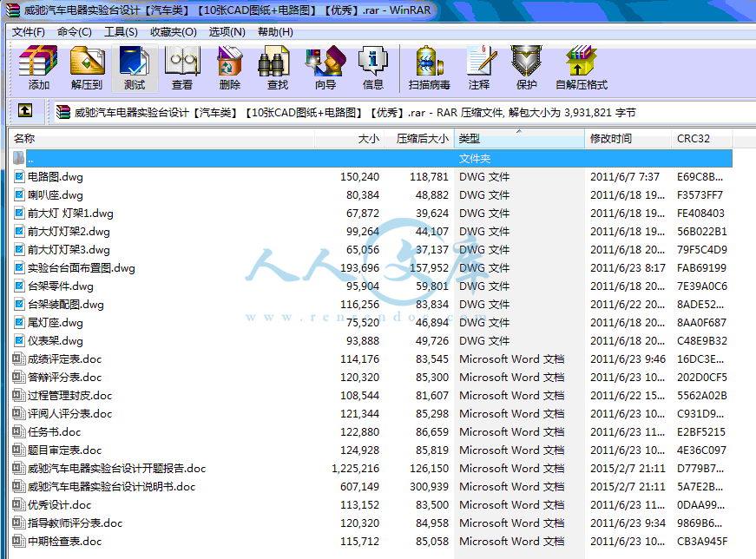This screenshot has width=756, height=559.
Task: Sort by 修改时间 column header
Action: pyautogui.click(x=628, y=139)
